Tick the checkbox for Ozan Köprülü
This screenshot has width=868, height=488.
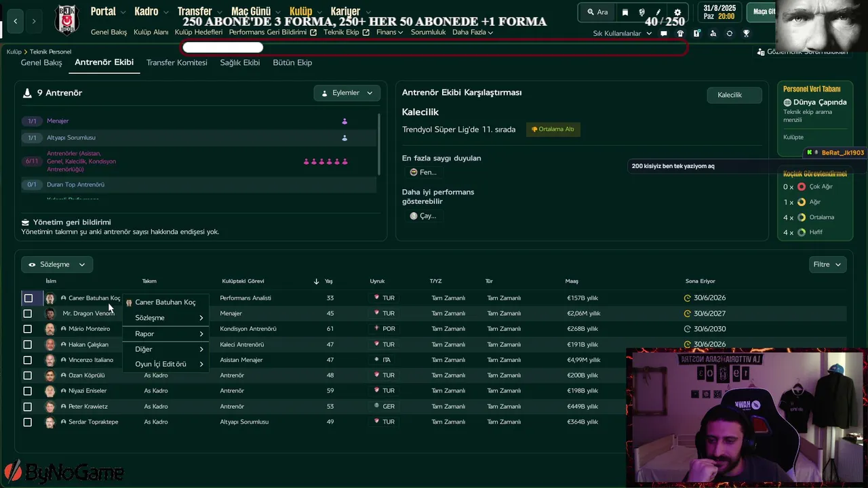pyautogui.click(x=28, y=375)
